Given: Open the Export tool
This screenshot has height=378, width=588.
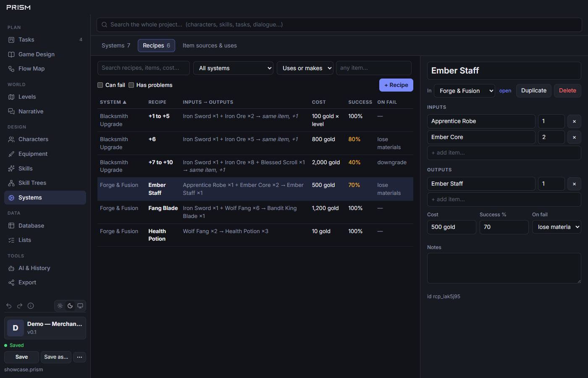Looking at the screenshot, I should pos(45,282).
